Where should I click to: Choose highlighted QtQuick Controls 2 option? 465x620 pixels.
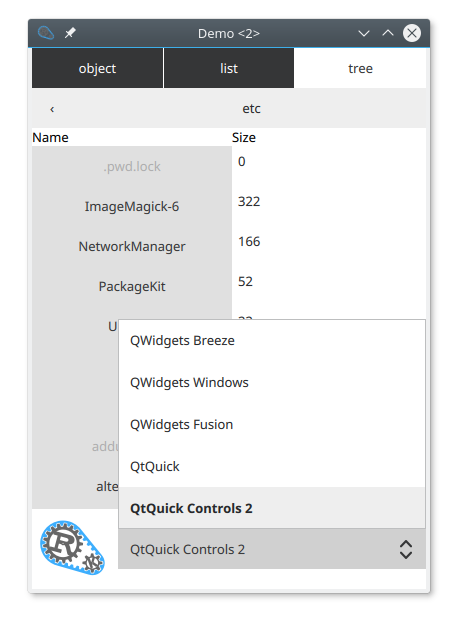click(x=272, y=508)
